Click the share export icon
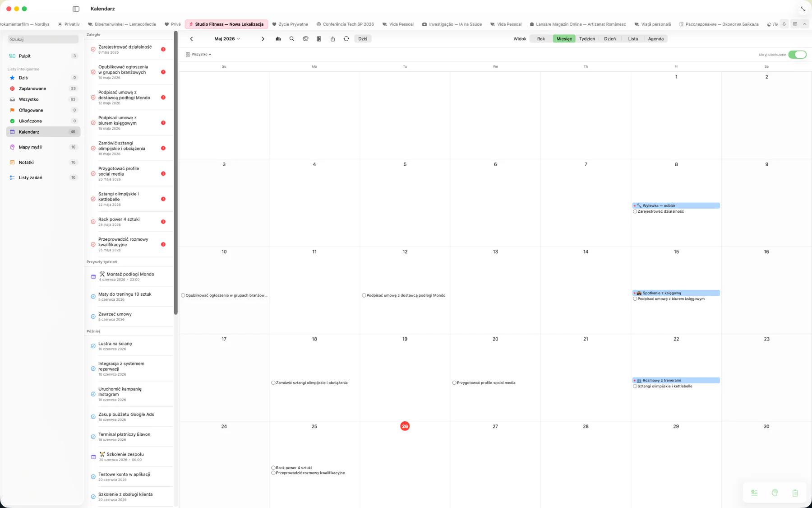812x508 pixels. (332, 39)
